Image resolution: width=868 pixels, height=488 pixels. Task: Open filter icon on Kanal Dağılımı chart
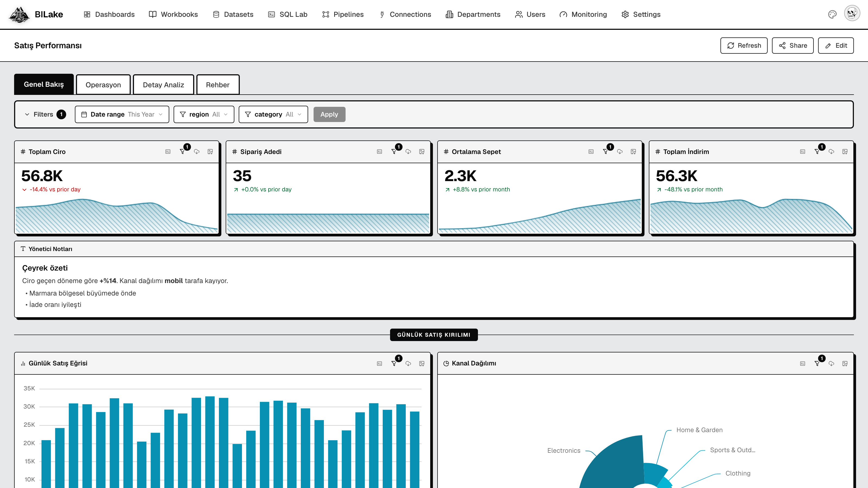pyautogui.click(x=817, y=363)
